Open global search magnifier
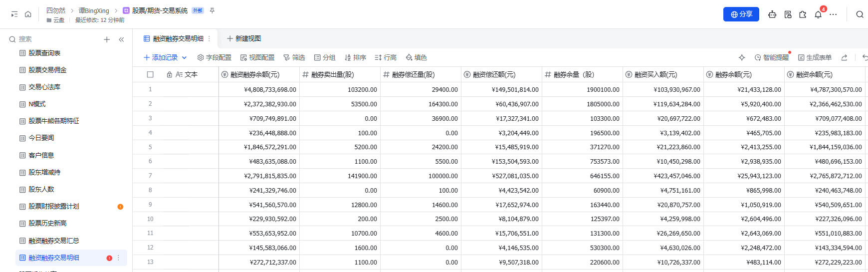The image size is (868, 272). pyautogui.click(x=860, y=14)
